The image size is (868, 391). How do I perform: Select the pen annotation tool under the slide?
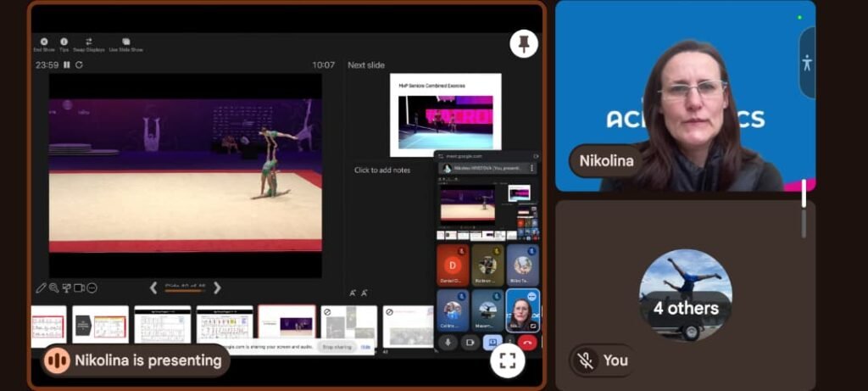coord(41,288)
